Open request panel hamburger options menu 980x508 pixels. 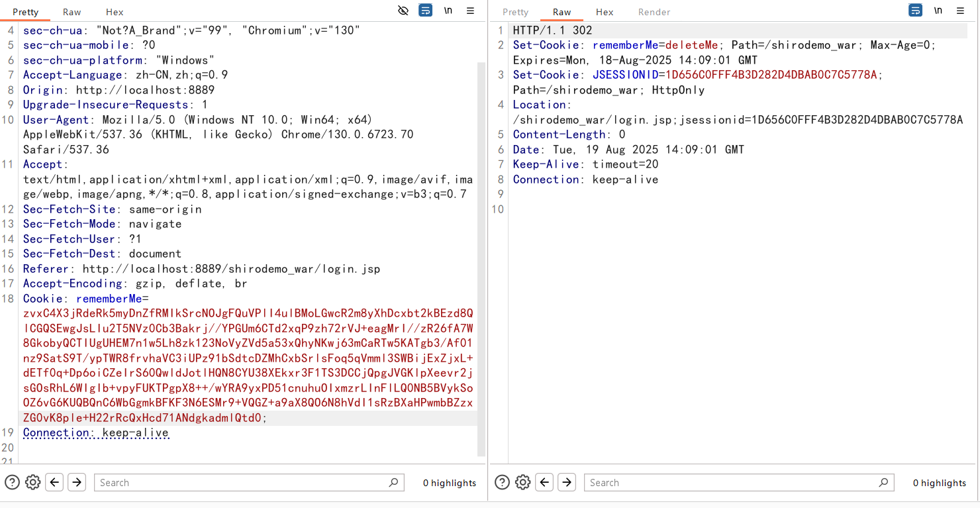[x=470, y=11]
